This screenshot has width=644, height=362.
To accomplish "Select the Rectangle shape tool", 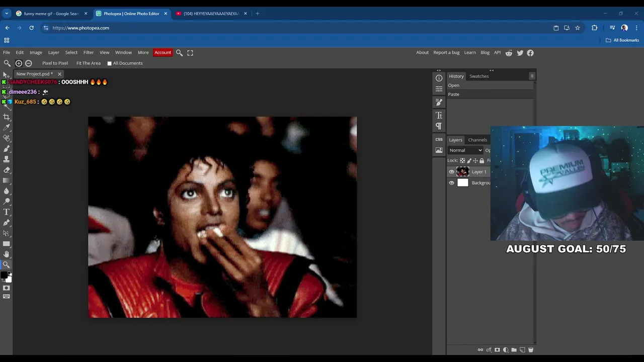I will click(x=7, y=244).
